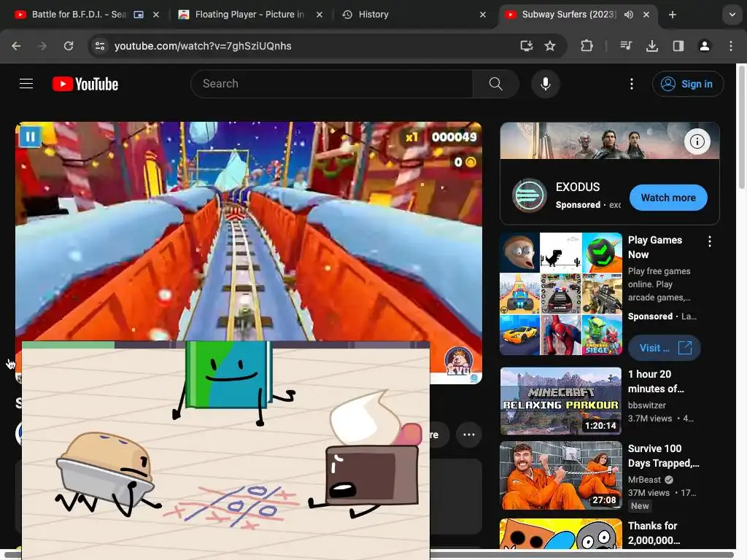
Task: Open the extensions puzzle icon
Action: pos(587,46)
